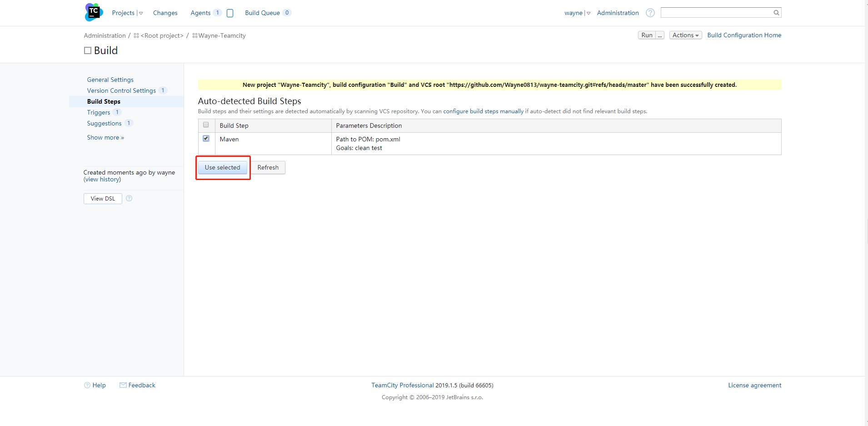Open the Build Queue page
This screenshot has height=426, width=868.
click(x=262, y=13)
